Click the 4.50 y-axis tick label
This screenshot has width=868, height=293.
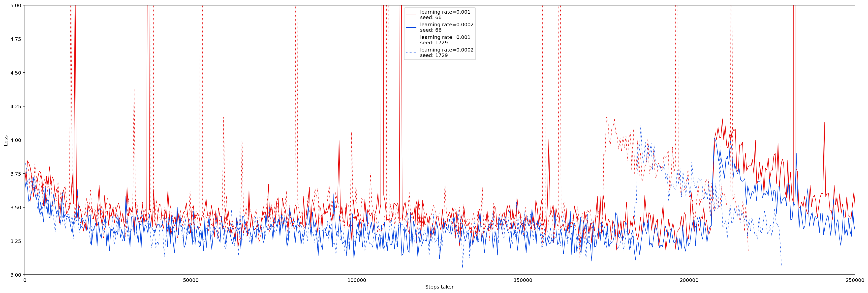coord(16,73)
